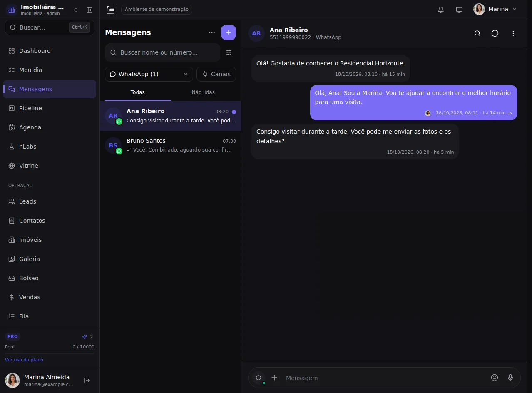The height and width of the screenshot is (393, 532).
Task: Open emoji picker
Action: click(x=495, y=378)
